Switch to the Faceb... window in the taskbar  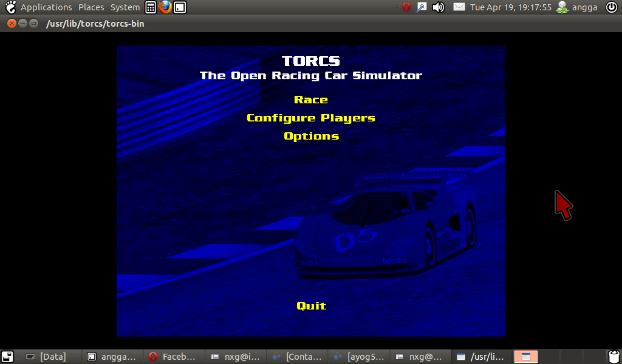tap(173, 357)
